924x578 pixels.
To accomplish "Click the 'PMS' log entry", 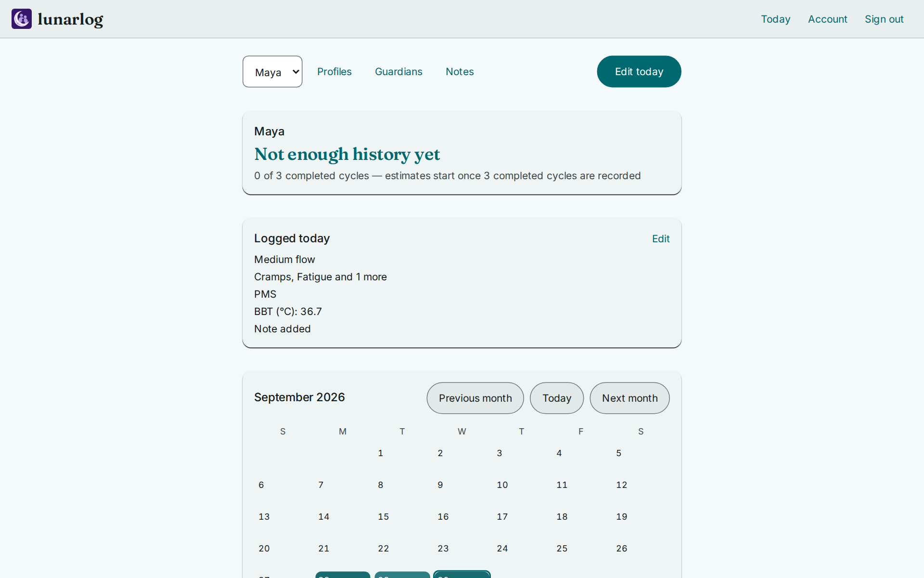I will 265,294.
